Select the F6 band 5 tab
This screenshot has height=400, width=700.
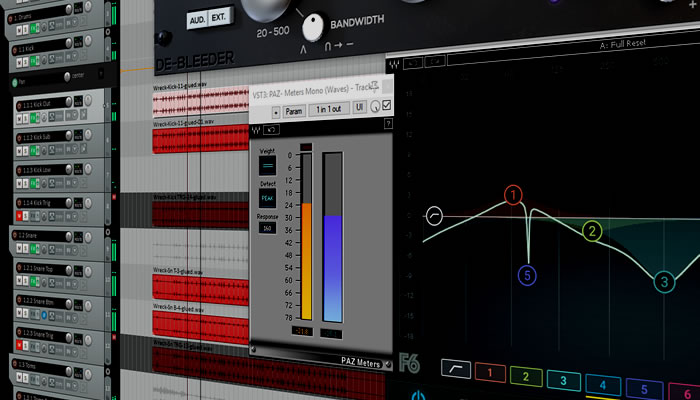point(644,389)
